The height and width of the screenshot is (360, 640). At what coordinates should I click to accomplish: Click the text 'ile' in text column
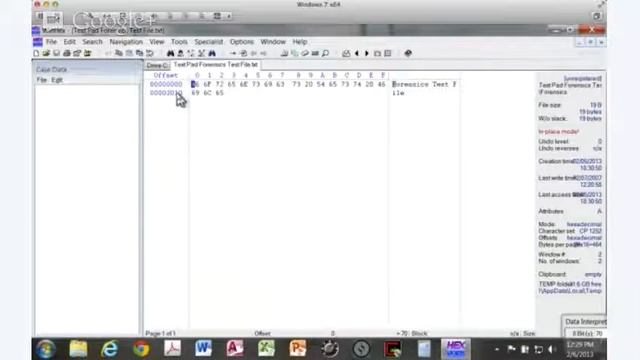coord(398,93)
